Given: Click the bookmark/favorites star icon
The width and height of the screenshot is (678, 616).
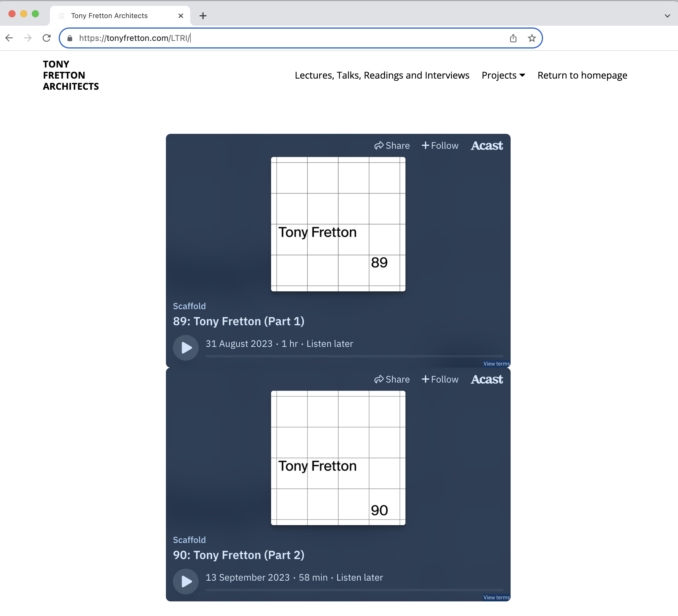Looking at the screenshot, I should [x=532, y=38].
